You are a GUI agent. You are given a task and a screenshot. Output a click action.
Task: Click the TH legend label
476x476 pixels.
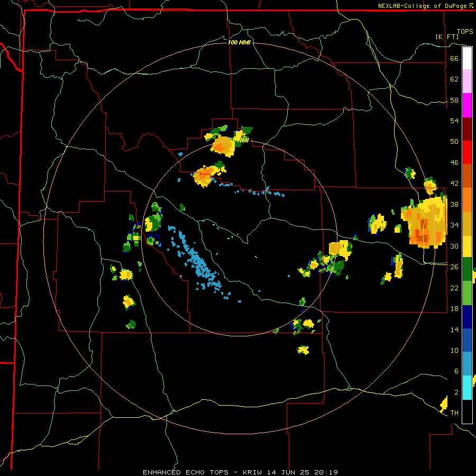454,413
